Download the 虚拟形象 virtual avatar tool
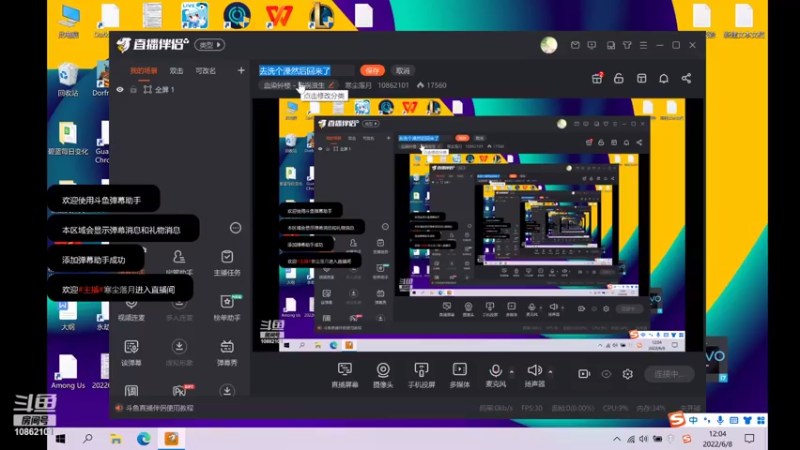Image resolution: width=800 pixels, height=450 pixels. [179, 353]
